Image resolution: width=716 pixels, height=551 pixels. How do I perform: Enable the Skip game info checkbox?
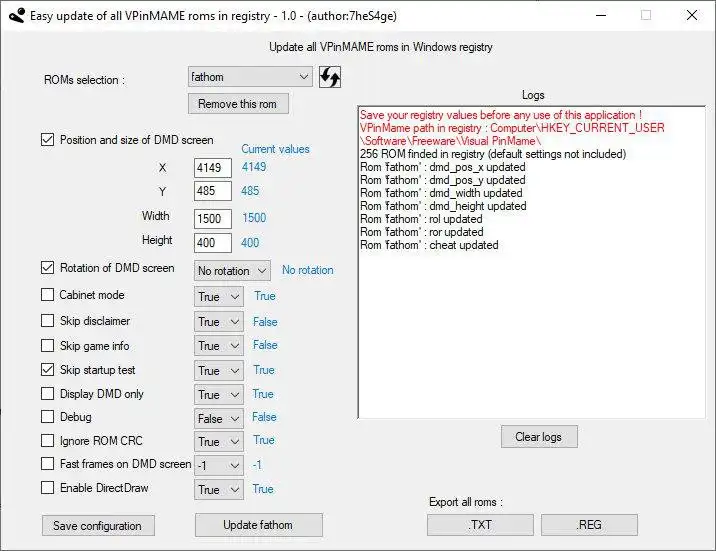(x=47, y=346)
